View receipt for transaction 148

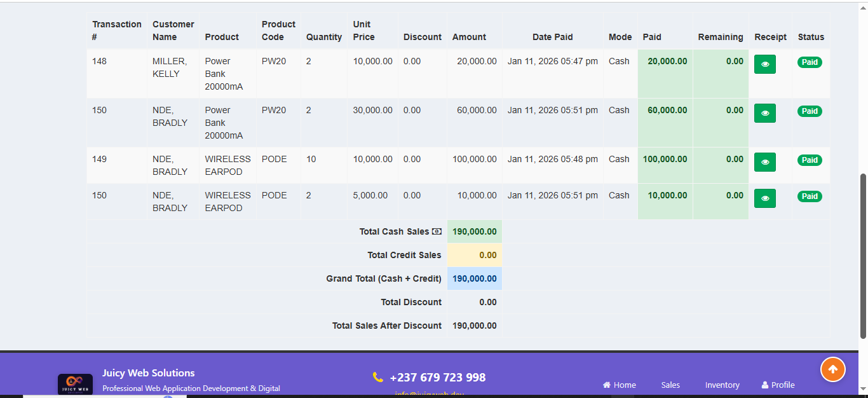pyautogui.click(x=764, y=64)
